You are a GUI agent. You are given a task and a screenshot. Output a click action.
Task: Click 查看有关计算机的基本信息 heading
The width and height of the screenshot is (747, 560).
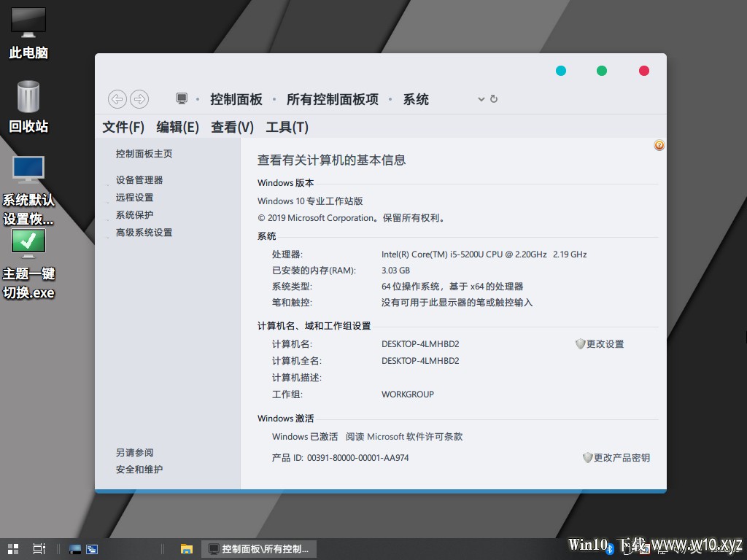[x=332, y=160]
